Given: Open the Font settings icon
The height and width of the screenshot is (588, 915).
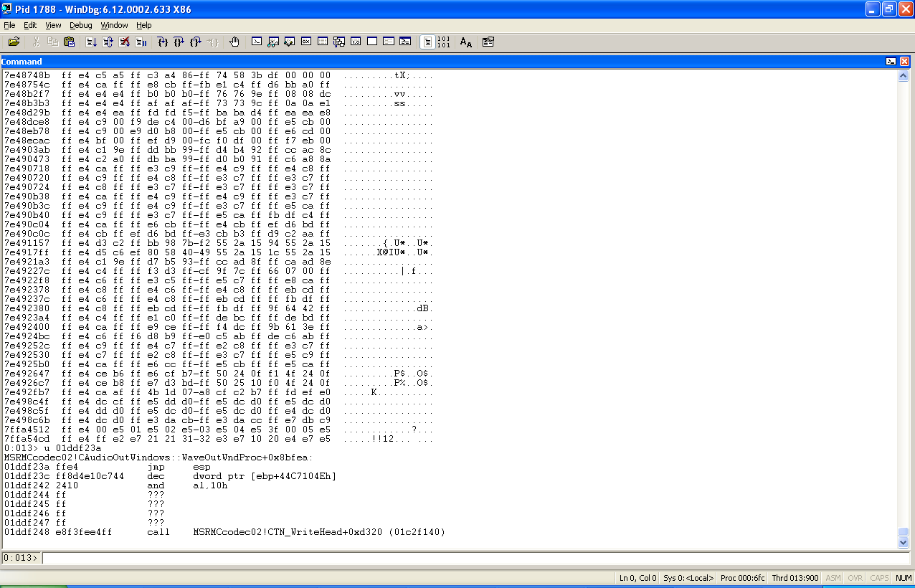Looking at the screenshot, I should [466, 42].
